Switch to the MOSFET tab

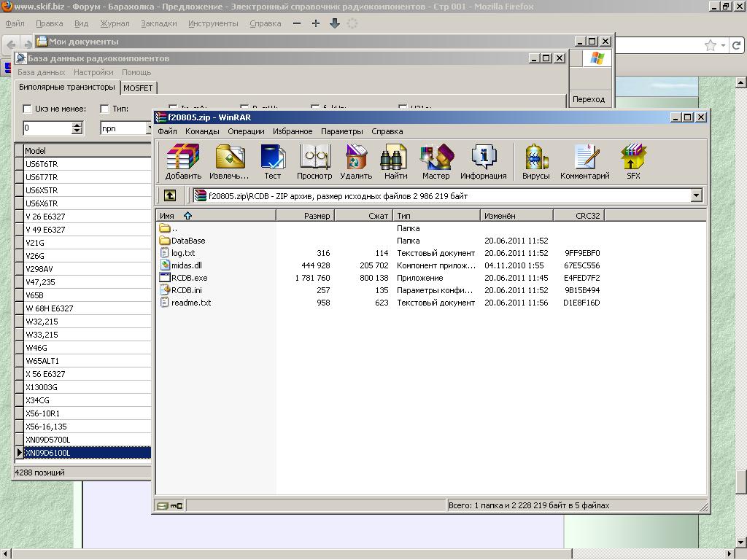pyautogui.click(x=138, y=88)
